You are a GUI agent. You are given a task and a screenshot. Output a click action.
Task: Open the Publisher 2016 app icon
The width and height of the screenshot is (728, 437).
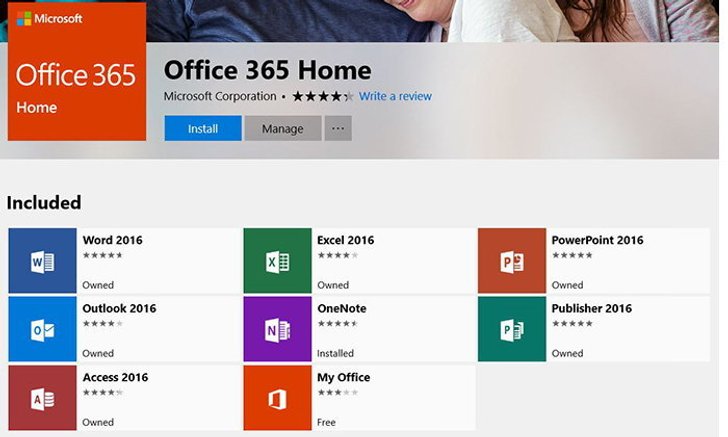pyautogui.click(x=512, y=329)
